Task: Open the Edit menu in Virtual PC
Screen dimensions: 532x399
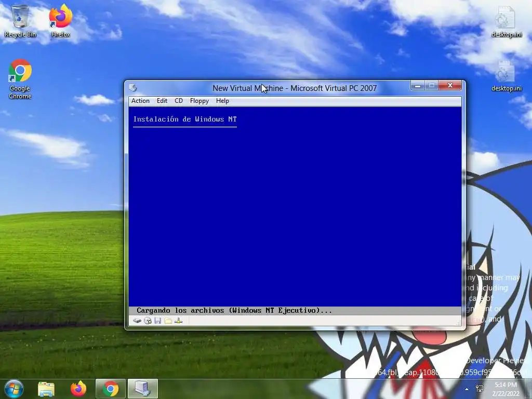Action: 162,101
